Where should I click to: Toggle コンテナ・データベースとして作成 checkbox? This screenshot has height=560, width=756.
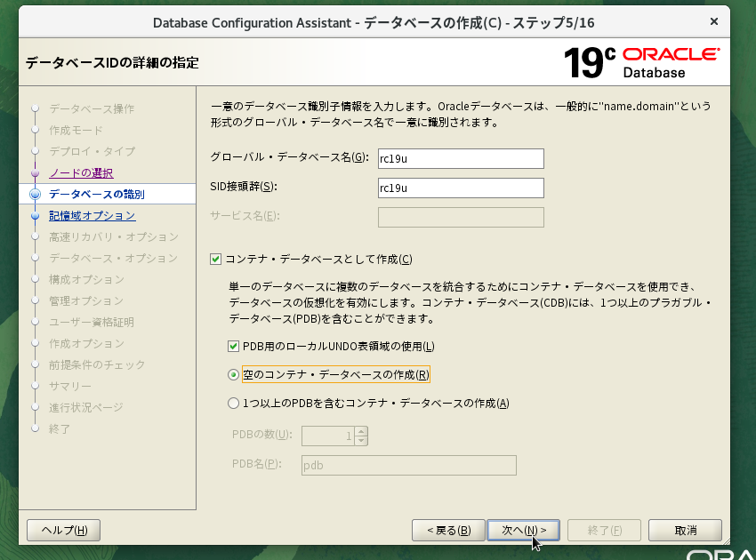pyautogui.click(x=215, y=260)
